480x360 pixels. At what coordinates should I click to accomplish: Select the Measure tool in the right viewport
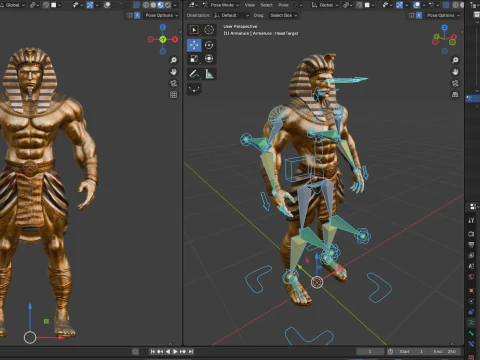click(209, 74)
